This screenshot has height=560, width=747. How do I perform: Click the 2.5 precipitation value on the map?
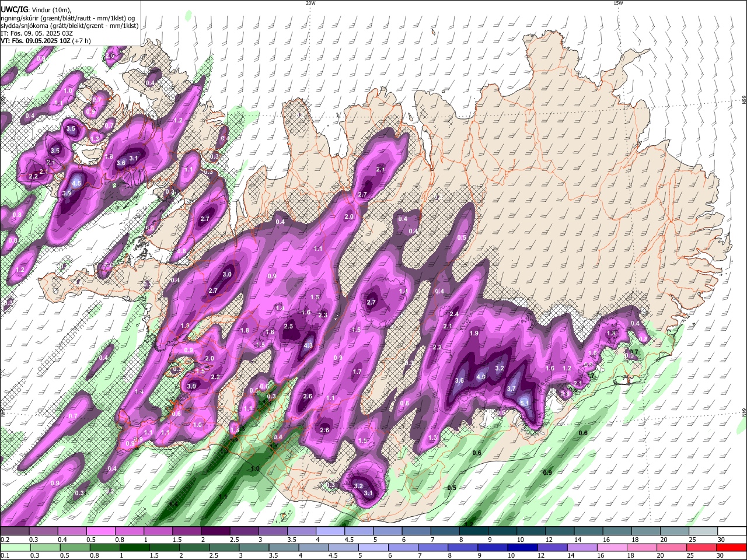(x=288, y=326)
